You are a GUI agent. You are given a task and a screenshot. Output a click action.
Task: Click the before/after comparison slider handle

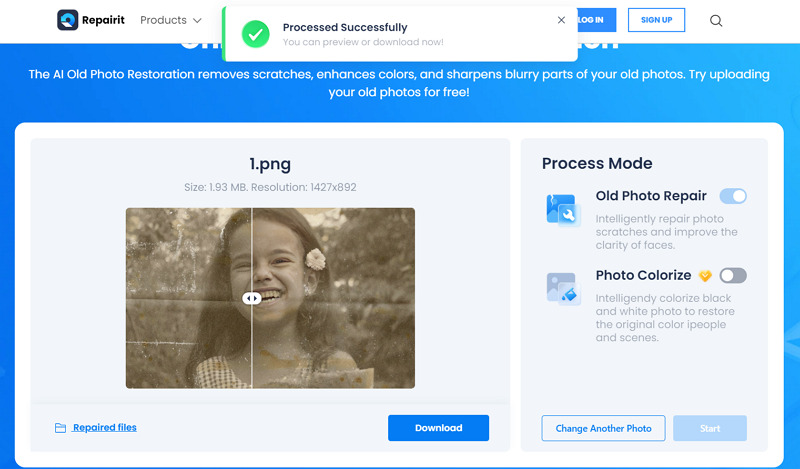click(252, 298)
